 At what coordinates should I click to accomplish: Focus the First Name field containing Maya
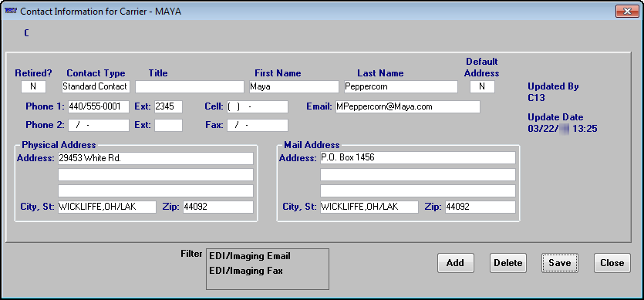[294, 86]
